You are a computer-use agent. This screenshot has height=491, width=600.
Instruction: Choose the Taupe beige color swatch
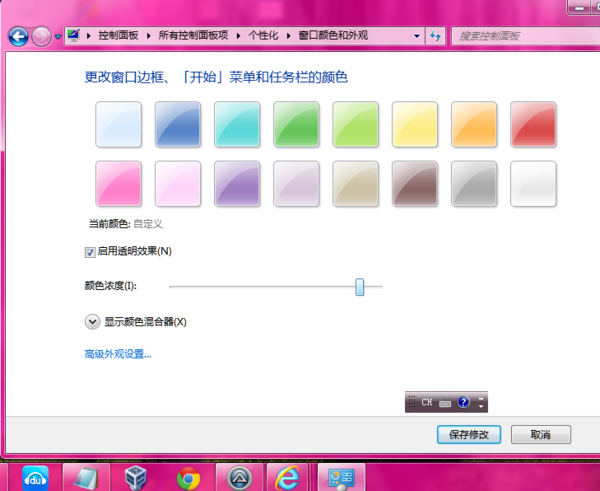point(355,184)
